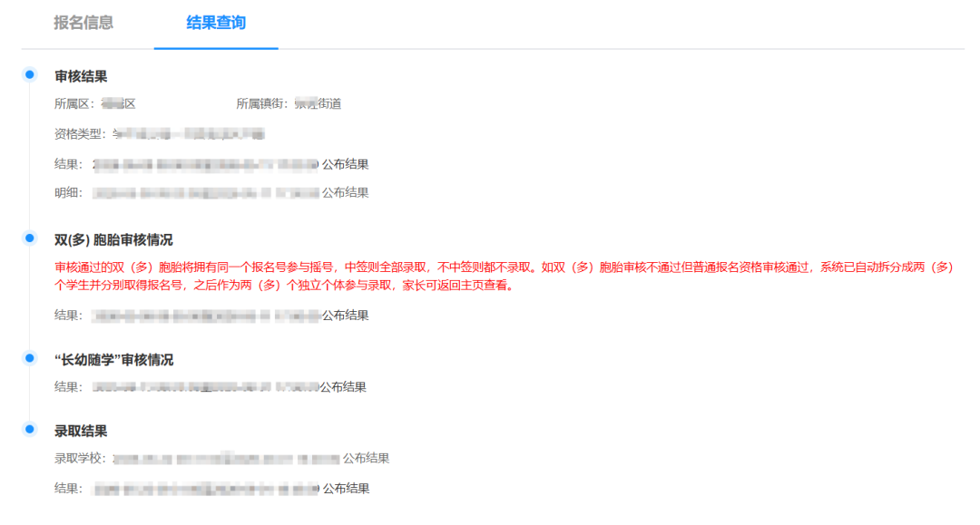
Task: Click the 双(多)胞胎审核情况 section heading
Action: pos(113,240)
